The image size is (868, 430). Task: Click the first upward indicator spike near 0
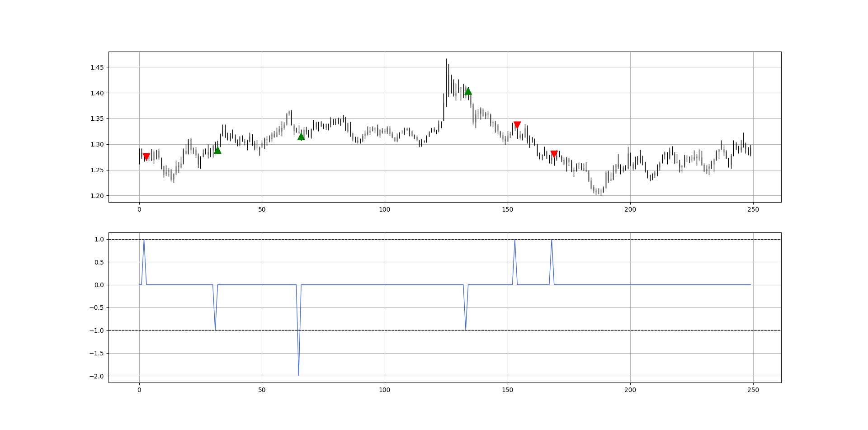click(144, 262)
